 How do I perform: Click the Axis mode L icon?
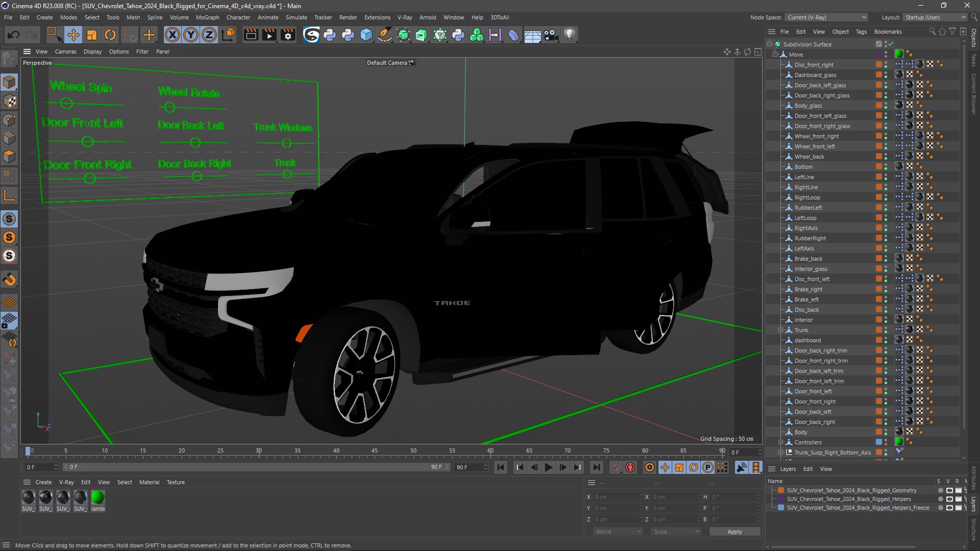(x=9, y=195)
